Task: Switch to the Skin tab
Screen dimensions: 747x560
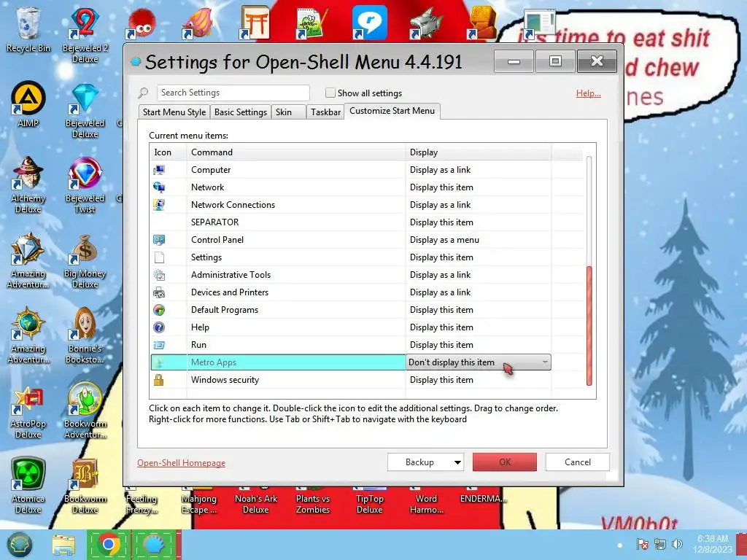Action: (289, 112)
